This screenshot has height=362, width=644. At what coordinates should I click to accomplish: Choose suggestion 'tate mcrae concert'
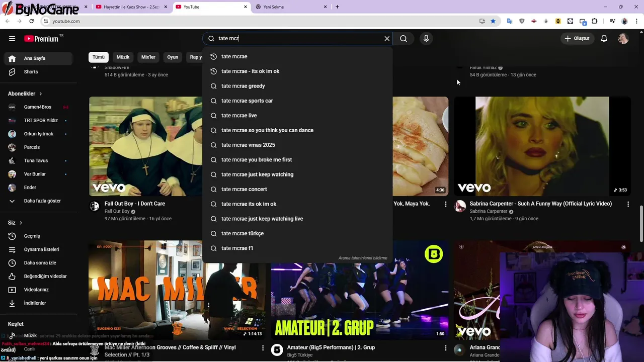pos(297,189)
